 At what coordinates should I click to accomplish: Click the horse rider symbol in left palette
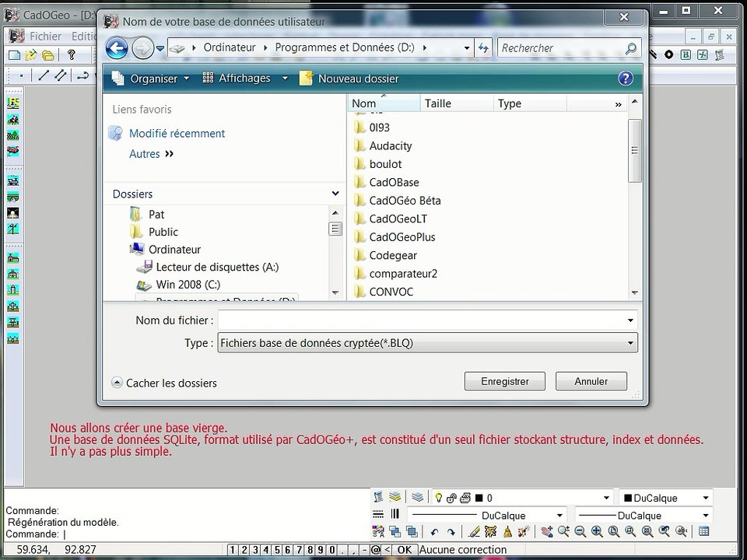[13, 119]
